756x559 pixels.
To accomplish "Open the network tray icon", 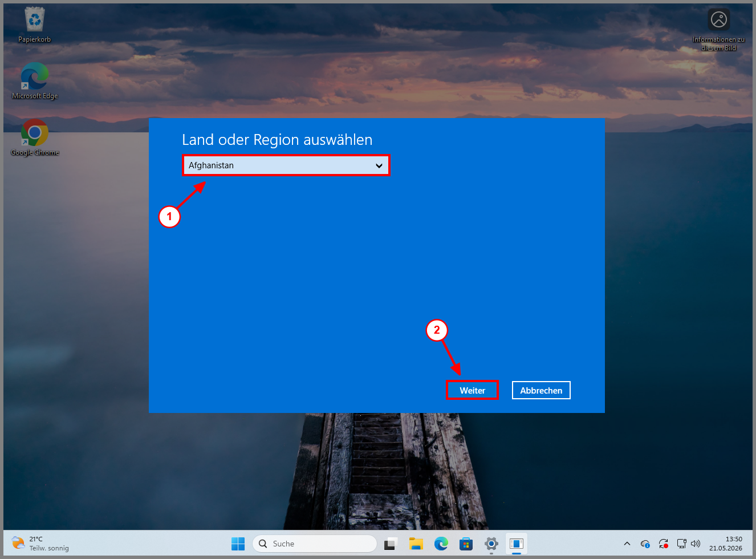I will 681,544.
